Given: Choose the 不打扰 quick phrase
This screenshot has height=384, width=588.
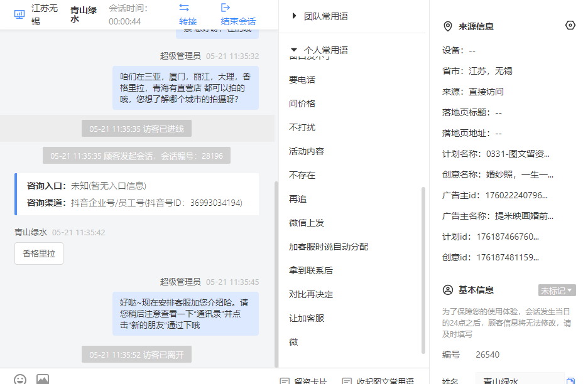Looking at the screenshot, I should tap(302, 127).
